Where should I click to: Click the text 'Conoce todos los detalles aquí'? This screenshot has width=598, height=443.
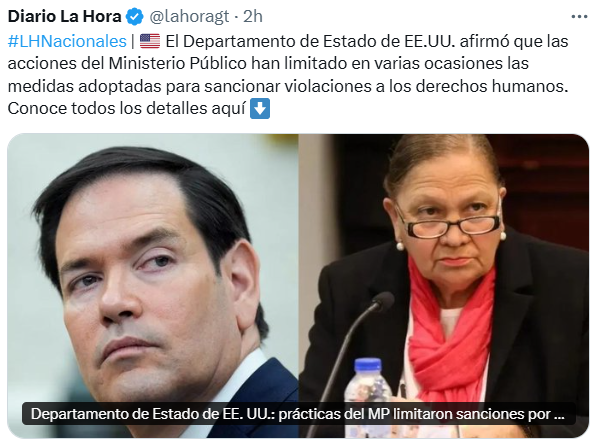pyautogui.click(x=126, y=109)
